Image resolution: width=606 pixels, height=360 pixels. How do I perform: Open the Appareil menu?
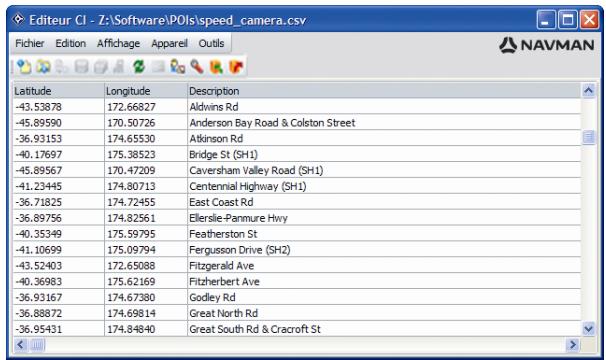pos(169,43)
